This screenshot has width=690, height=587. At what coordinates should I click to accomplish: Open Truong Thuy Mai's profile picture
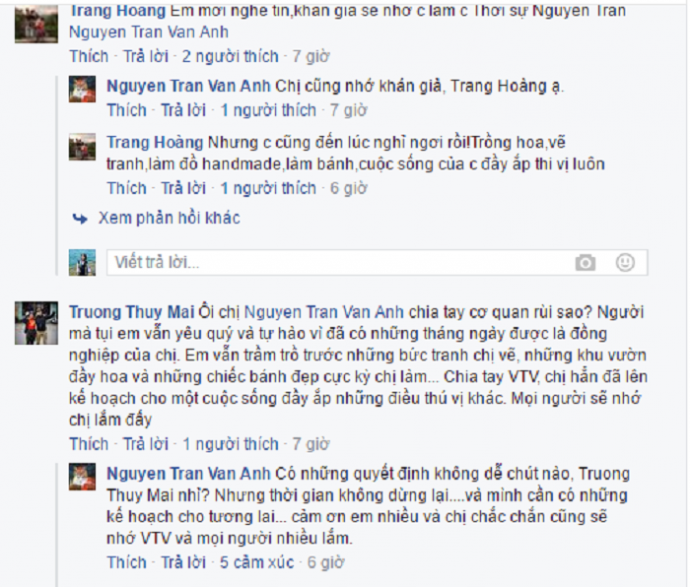[x=36, y=323]
